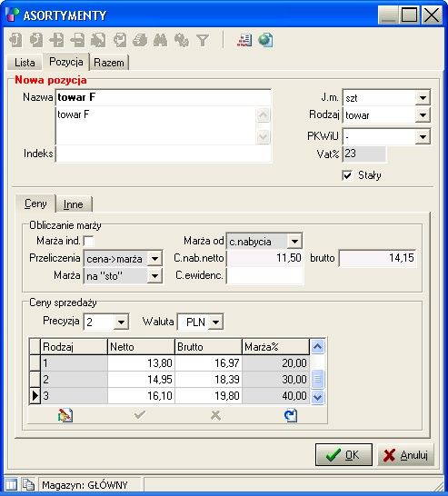
Task: Click the Anuluj cancel button
Action: point(405,455)
